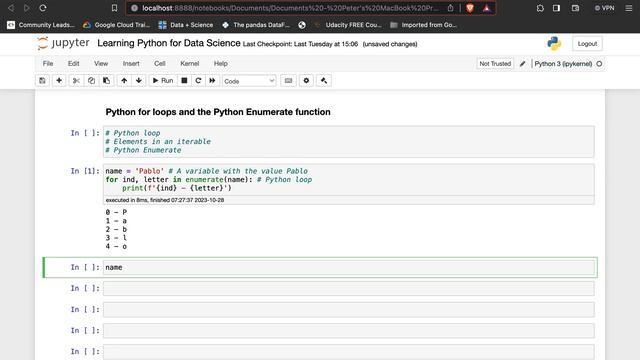Reload the page icon

click(x=43, y=8)
